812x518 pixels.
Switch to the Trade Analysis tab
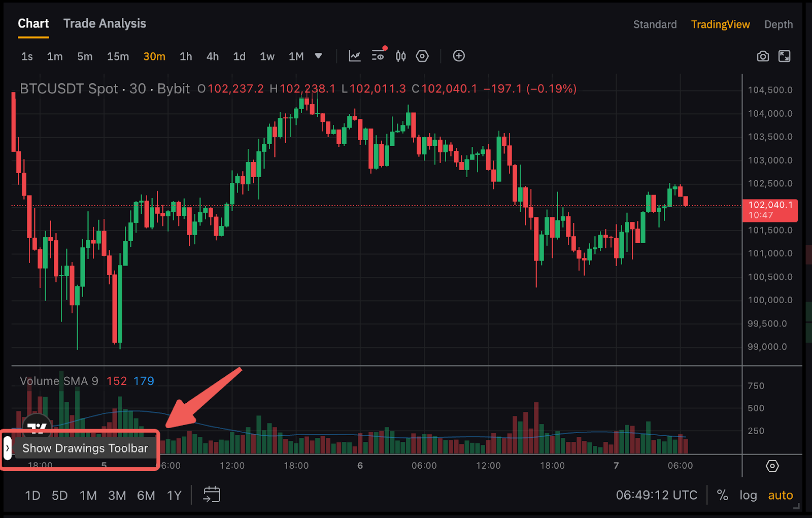coord(105,23)
